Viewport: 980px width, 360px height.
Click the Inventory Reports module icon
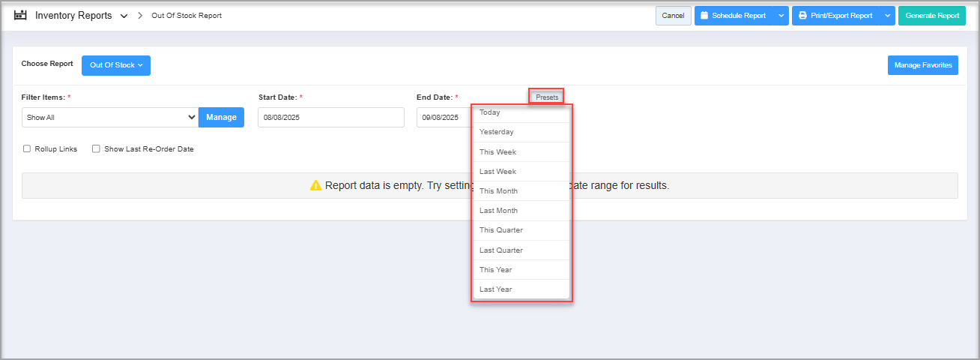coord(20,15)
